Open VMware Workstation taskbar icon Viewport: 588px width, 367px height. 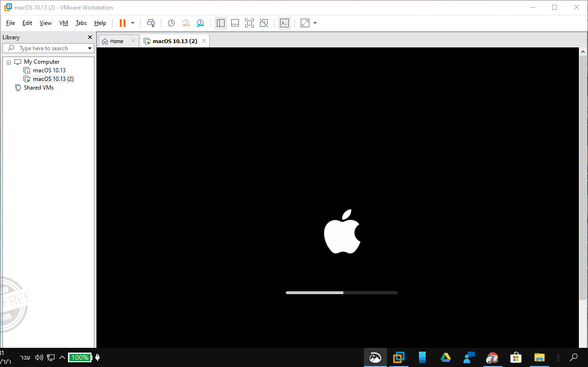click(x=398, y=357)
